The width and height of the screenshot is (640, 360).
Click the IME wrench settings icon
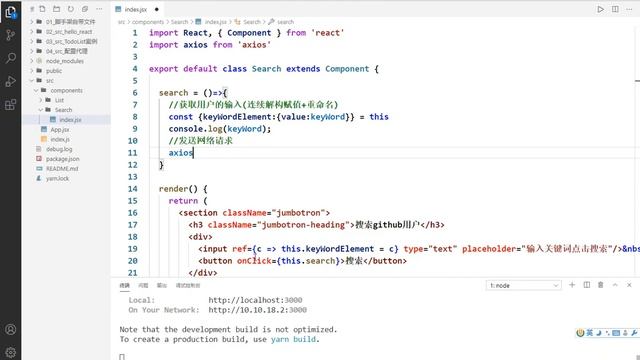[x=634, y=333]
